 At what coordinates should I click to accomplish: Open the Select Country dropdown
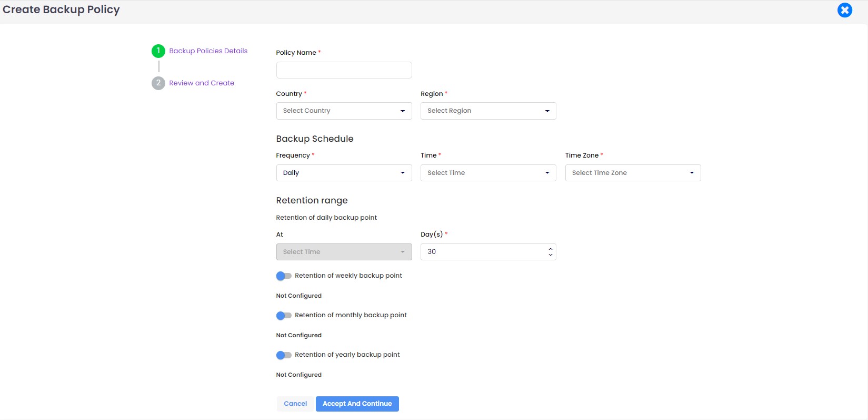point(344,111)
